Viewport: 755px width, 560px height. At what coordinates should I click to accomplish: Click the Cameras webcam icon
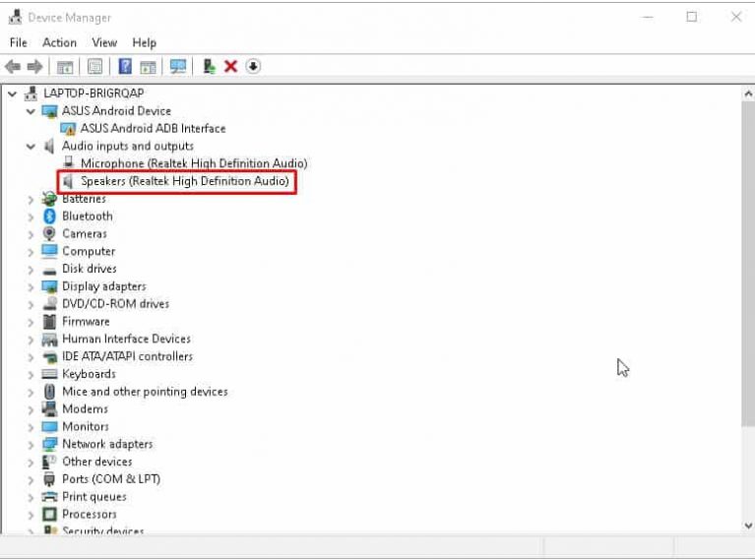pyautogui.click(x=49, y=233)
